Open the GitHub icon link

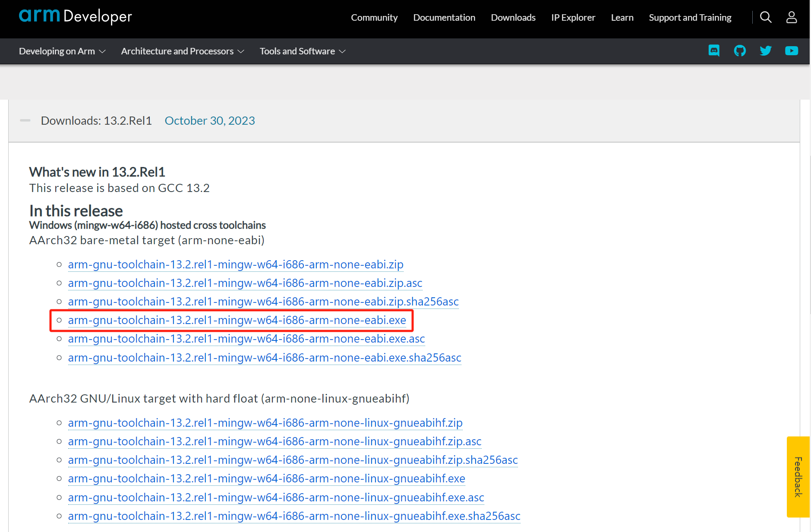point(740,51)
